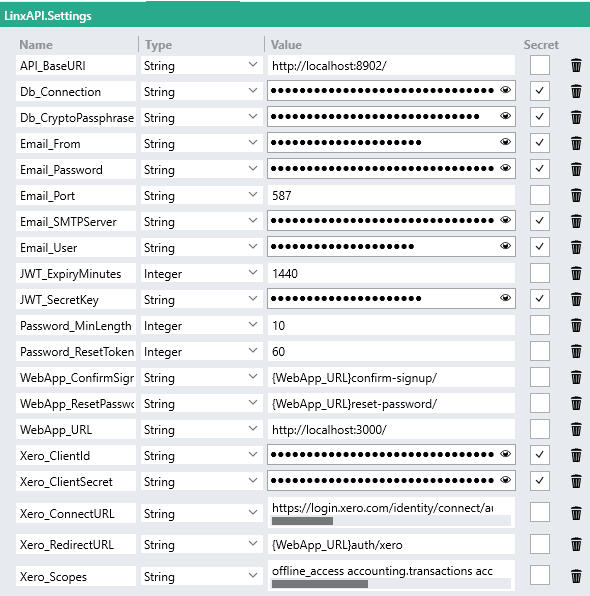Edit the API_BaseURI value field
This screenshot has height=596, width=590.
click(391, 65)
